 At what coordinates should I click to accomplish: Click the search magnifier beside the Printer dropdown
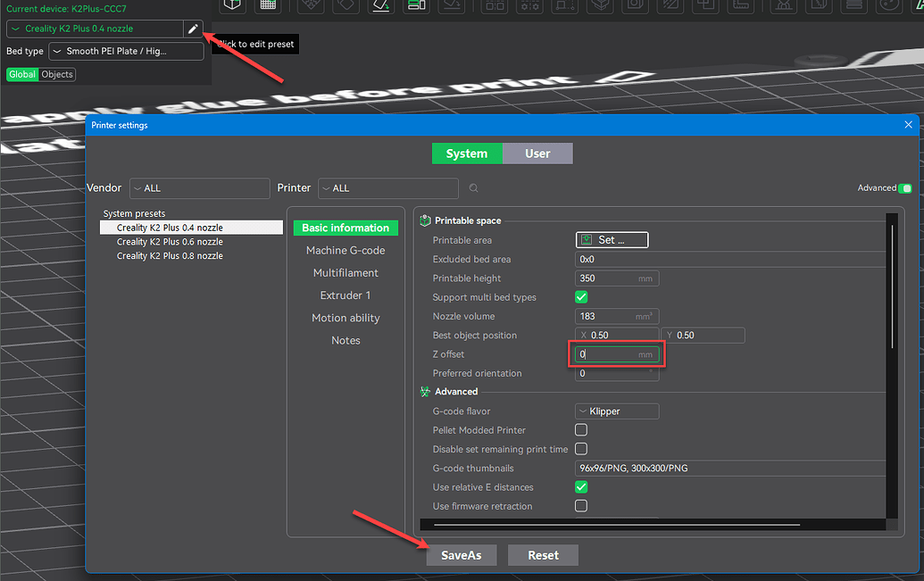point(473,188)
